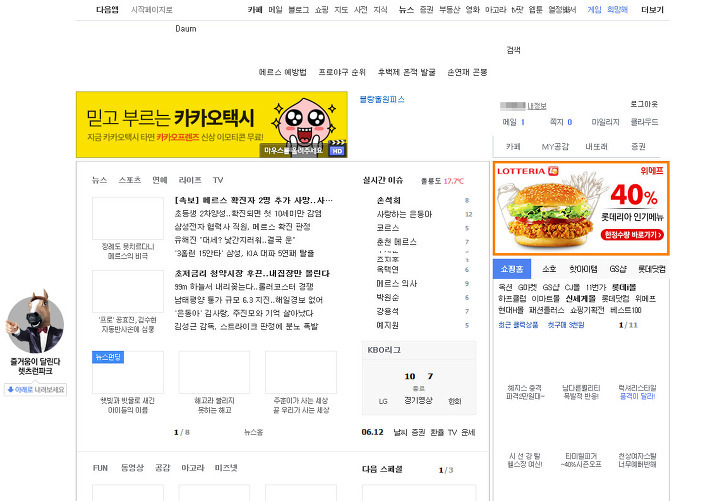
Task: Select the 쇼핑홈 shopping tab
Action: point(512,269)
